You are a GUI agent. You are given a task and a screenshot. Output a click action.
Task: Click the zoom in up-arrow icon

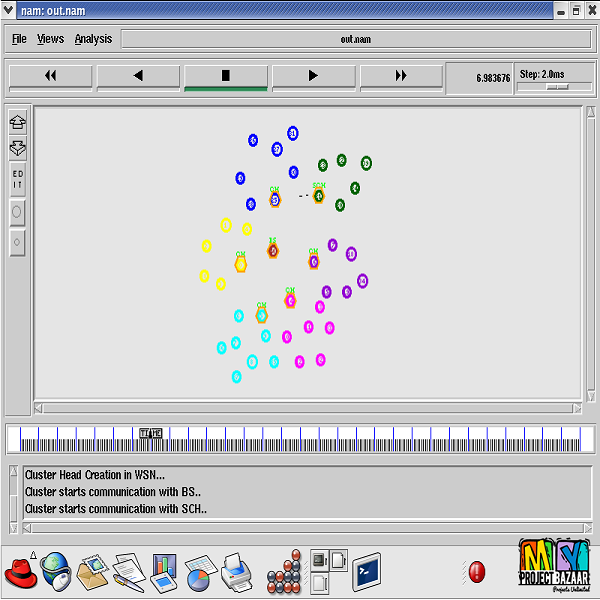click(x=17, y=122)
